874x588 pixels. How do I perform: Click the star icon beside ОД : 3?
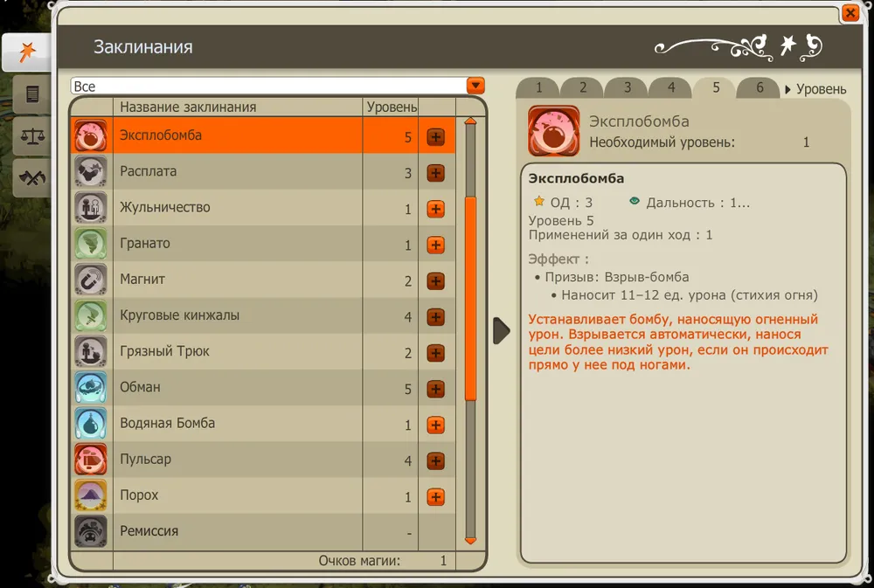point(539,201)
